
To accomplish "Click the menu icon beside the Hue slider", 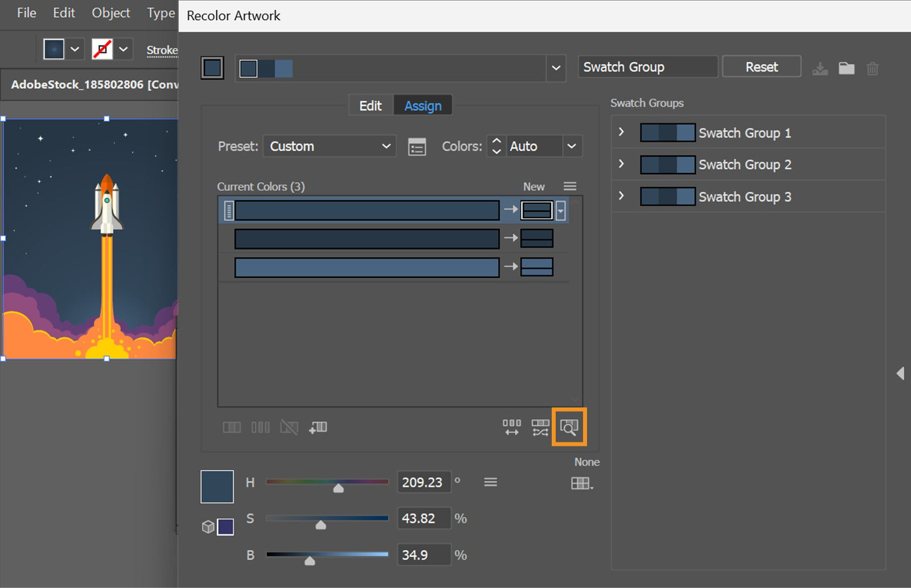I will [x=490, y=482].
